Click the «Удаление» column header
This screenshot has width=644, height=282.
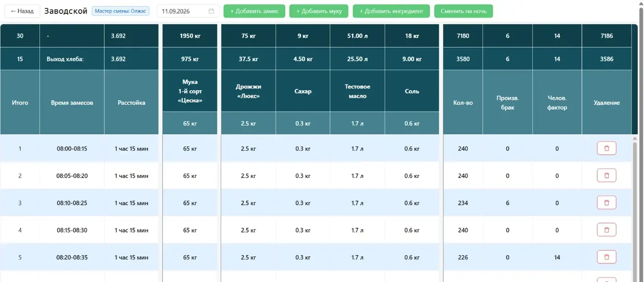pos(606,103)
